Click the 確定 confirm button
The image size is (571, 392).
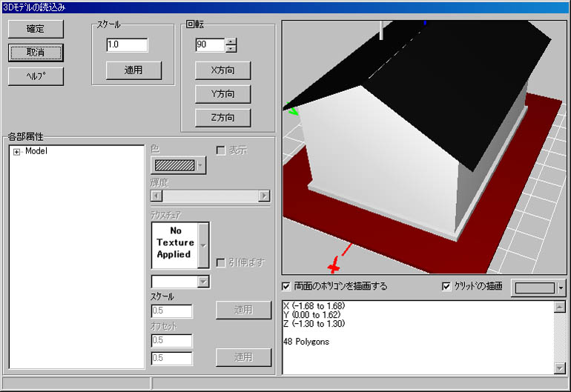tap(36, 29)
